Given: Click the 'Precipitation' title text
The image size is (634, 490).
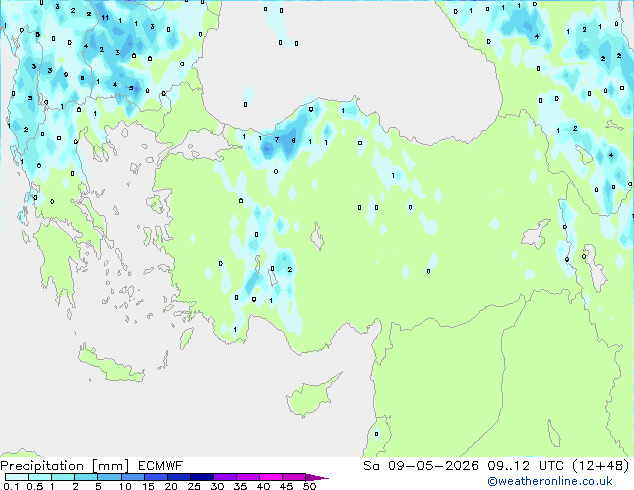Looking at the screenshot, I should pos(42,466).
